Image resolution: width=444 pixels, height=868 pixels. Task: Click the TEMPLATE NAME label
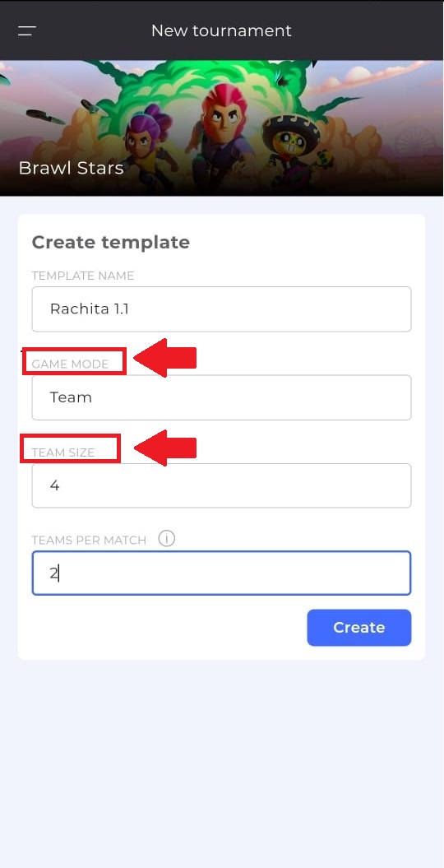point(83,276)
